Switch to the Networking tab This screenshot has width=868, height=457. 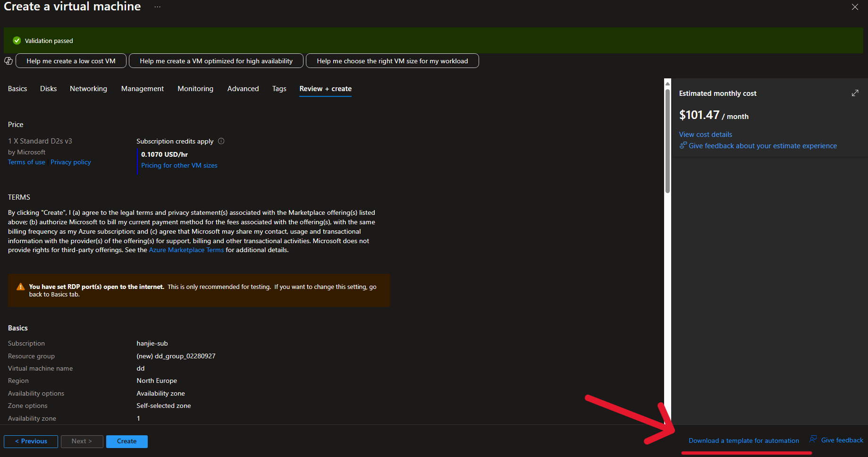[88, 89]
